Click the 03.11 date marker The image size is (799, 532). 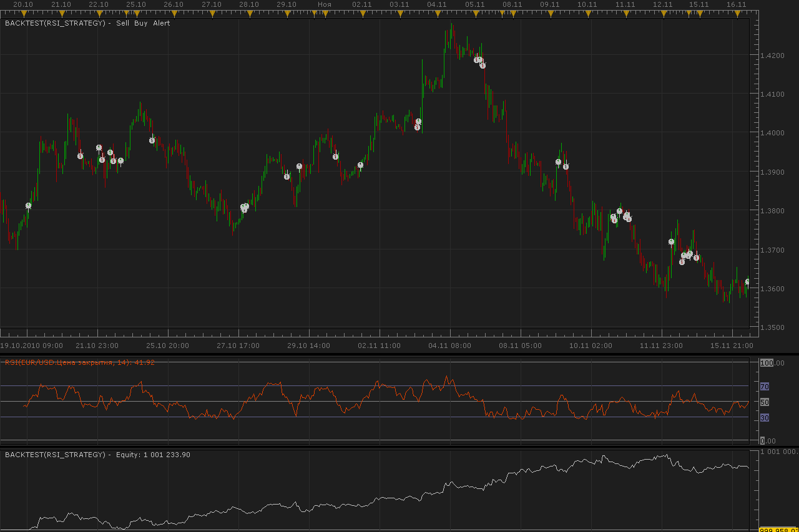399,4
